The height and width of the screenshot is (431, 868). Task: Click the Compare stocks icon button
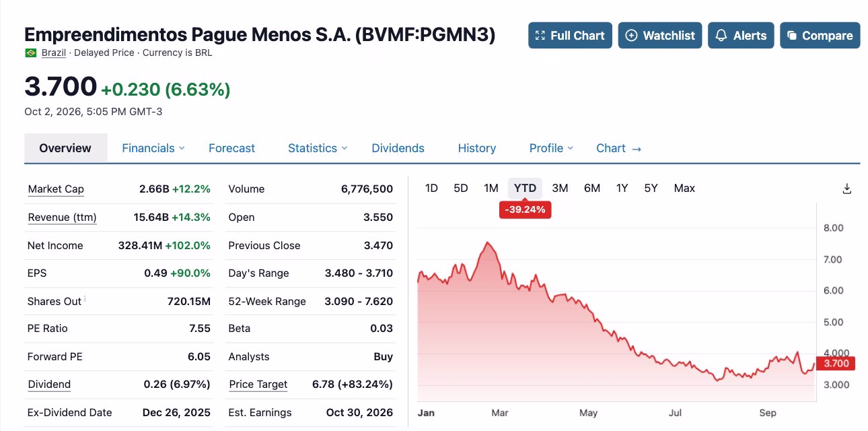click(x=820, y=36)
